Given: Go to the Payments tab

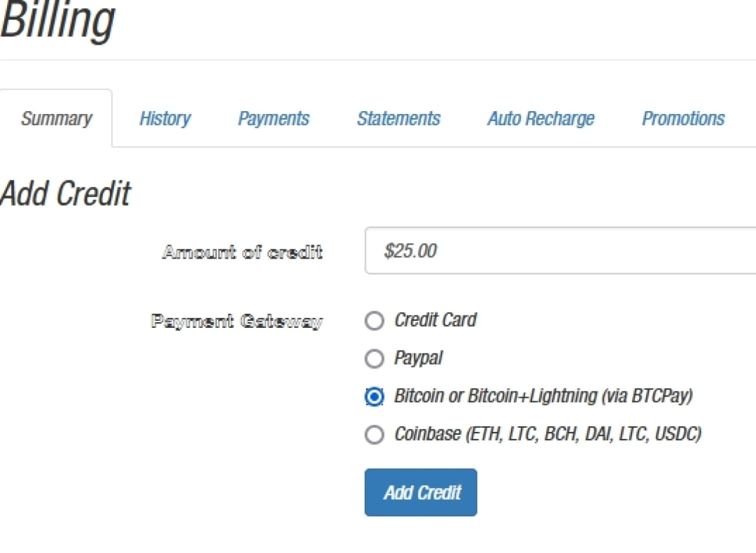Looking at the screenshot, I should [x=273, y=119].
